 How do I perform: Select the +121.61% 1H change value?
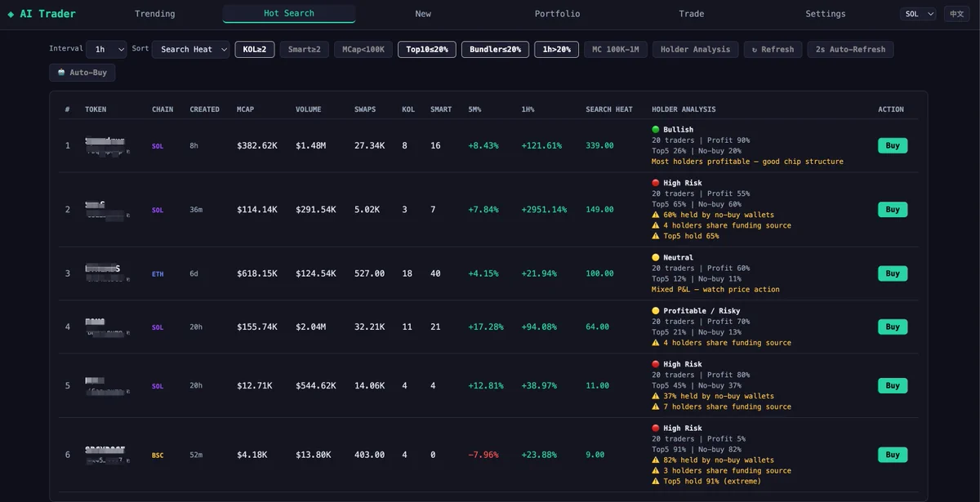point(541,146)
